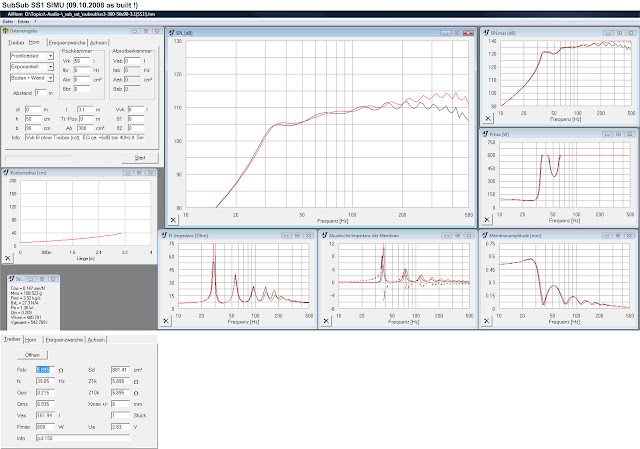Screen dimensions: 640x449
Task: Select the Achsen tab in lower panel
Action: [97, 340]
